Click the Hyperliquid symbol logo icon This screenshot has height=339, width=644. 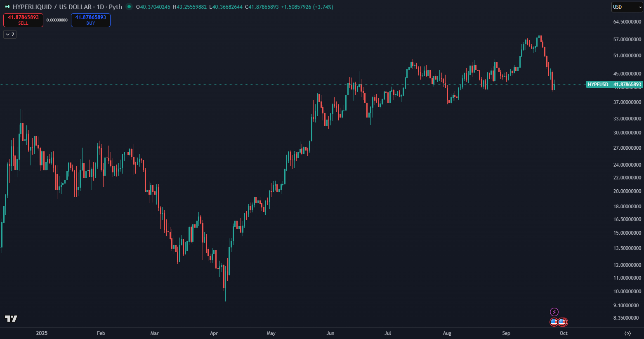pos(7,7)
